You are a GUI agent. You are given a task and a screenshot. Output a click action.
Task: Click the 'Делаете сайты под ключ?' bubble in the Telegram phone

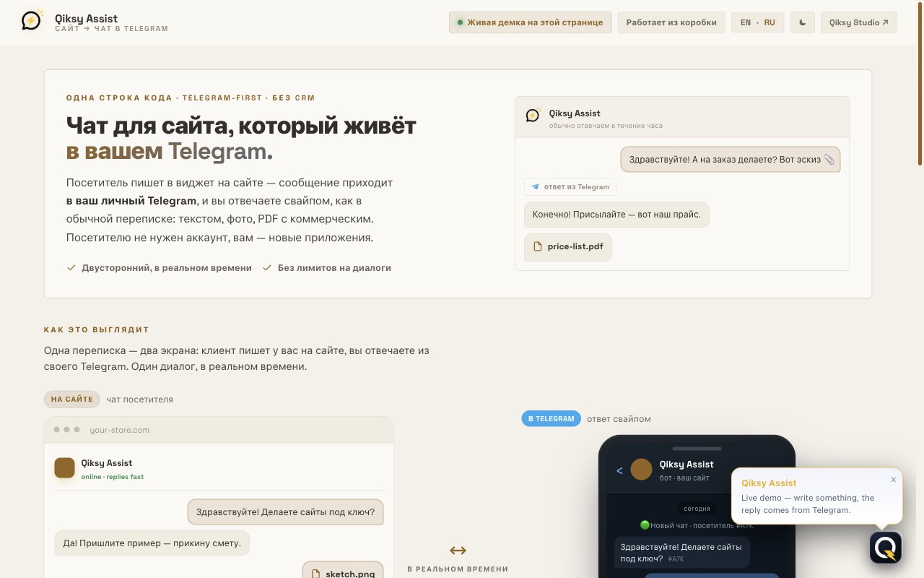(x=682, y=553)
